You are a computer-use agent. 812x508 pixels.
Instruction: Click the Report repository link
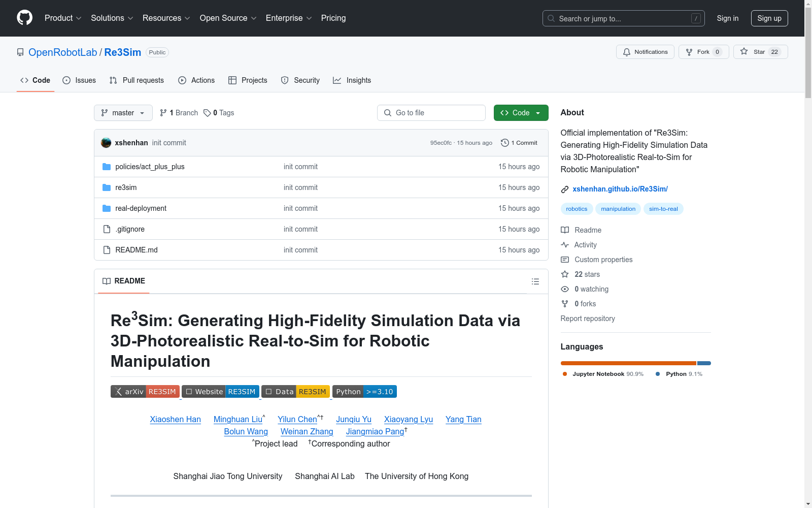(x=588, y=319)
